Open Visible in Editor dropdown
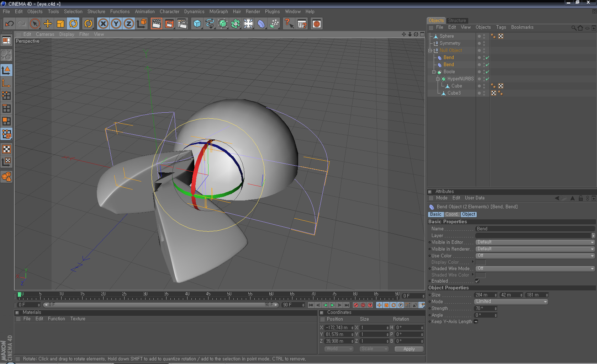This screenshot has width=597, height=364. tap(535, 242)
